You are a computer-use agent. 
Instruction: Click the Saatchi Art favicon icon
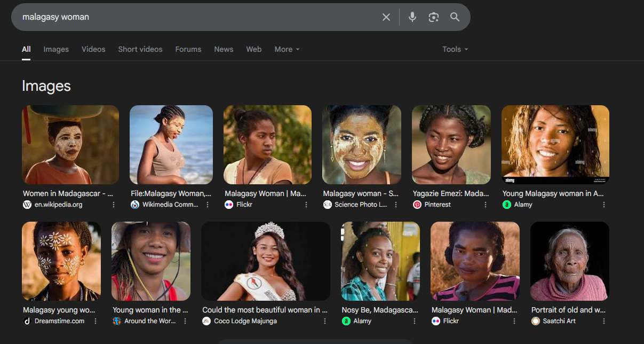click(536, 321)
